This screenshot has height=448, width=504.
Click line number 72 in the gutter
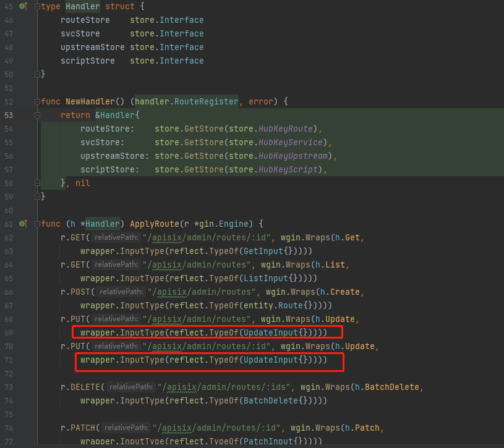9,374
